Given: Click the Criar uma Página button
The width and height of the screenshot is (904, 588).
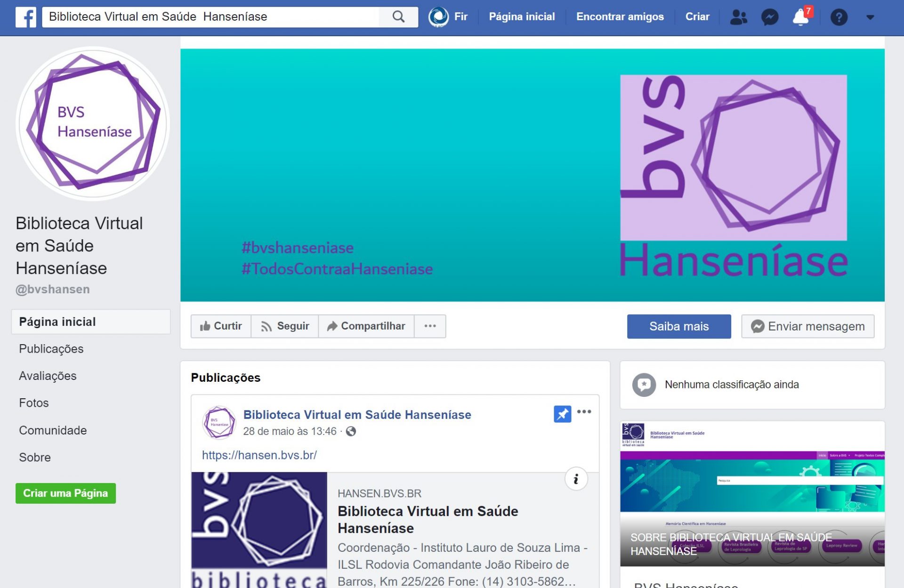Looking at the screenshot, I should tap(65, 493).
